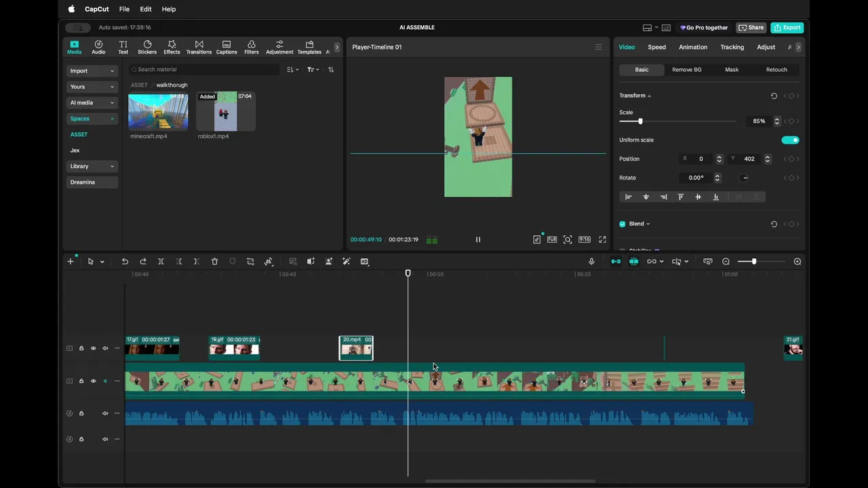
Task: Toggle the Blend checkbox
Action: [623, 224]
